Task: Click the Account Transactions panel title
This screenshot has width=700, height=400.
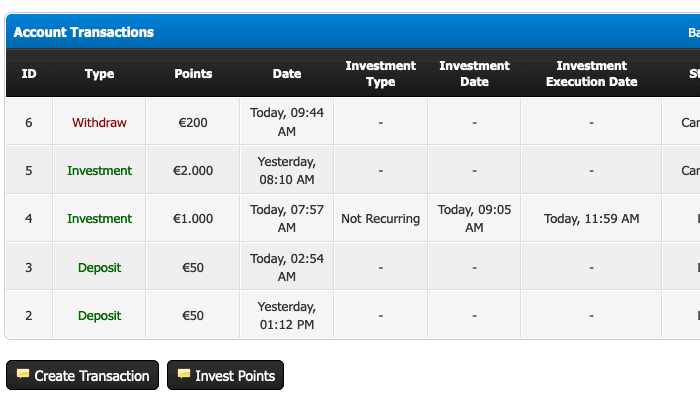Action: [x=83, y=32]
